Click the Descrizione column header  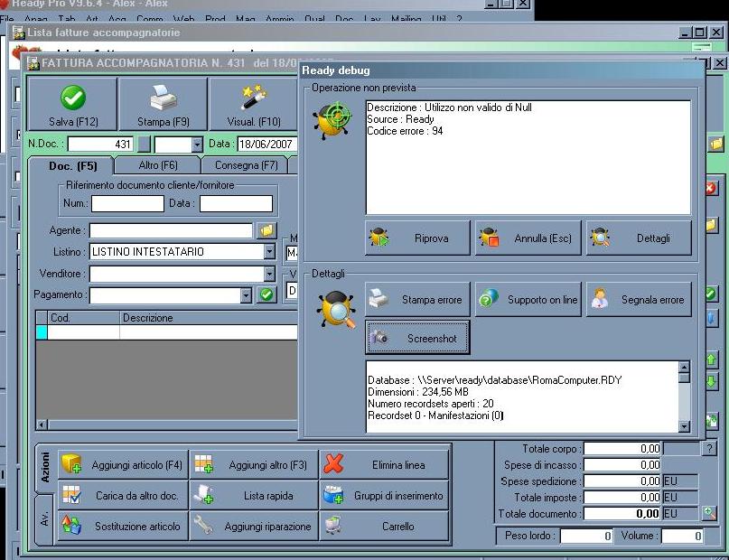point(209,318)
